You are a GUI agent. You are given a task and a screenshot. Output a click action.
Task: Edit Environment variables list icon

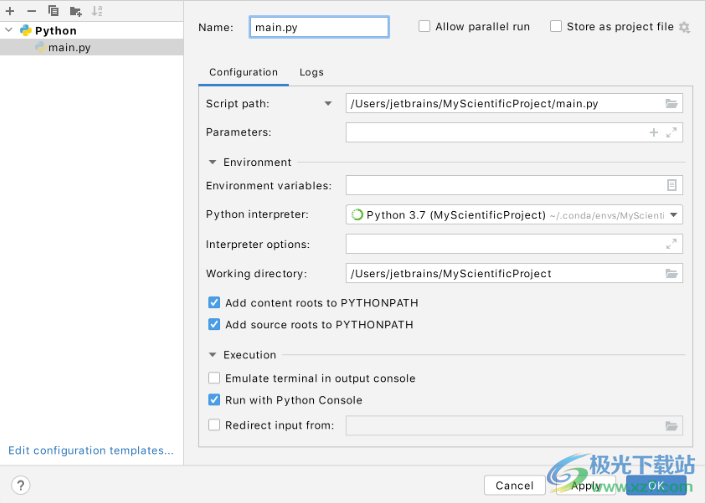[671, 185]
